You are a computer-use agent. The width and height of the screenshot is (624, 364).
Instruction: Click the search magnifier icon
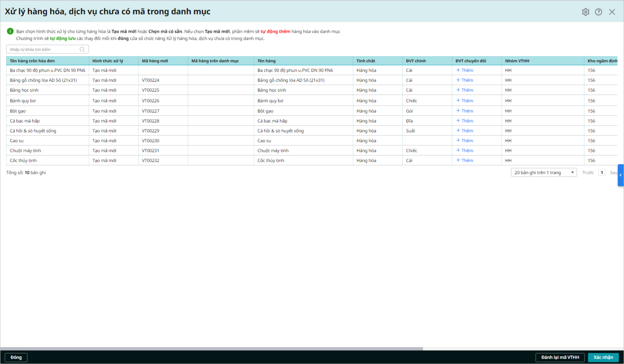[82, 49]
